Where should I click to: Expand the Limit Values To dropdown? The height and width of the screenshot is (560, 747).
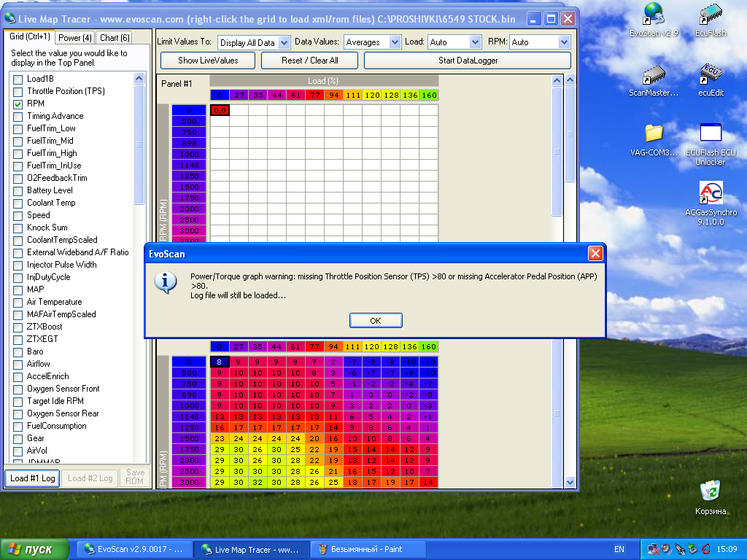(284, 42)
